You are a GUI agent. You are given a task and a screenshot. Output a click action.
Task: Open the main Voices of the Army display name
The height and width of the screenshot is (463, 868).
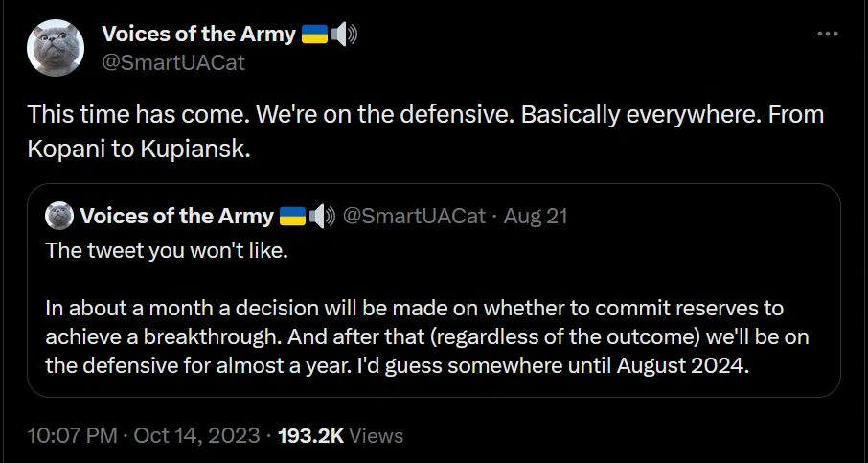198,34
